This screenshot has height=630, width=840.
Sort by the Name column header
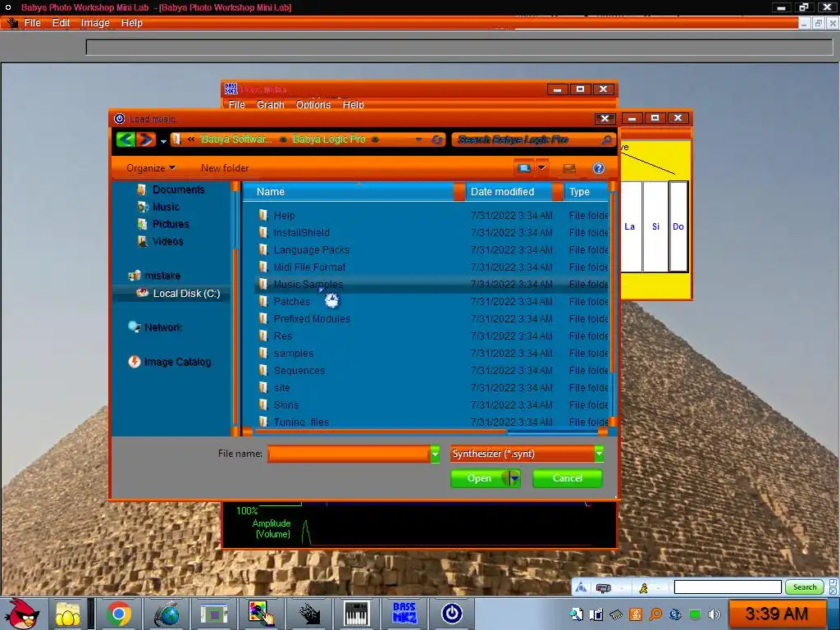pos(348,192)
